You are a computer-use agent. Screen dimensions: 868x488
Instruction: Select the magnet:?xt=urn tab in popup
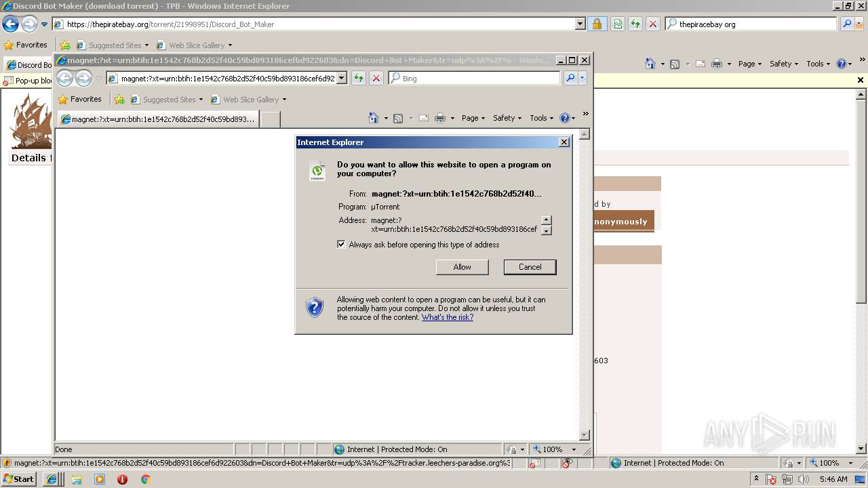[158, 119]
